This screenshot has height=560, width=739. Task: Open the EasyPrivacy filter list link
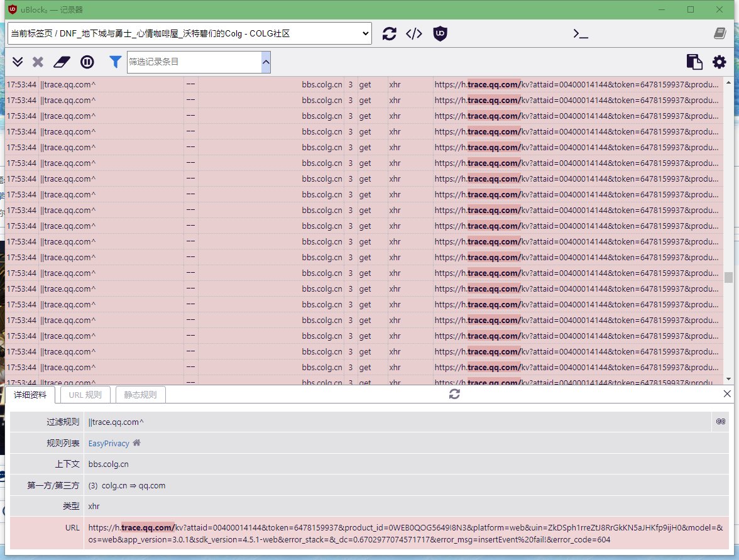[109, 443]
